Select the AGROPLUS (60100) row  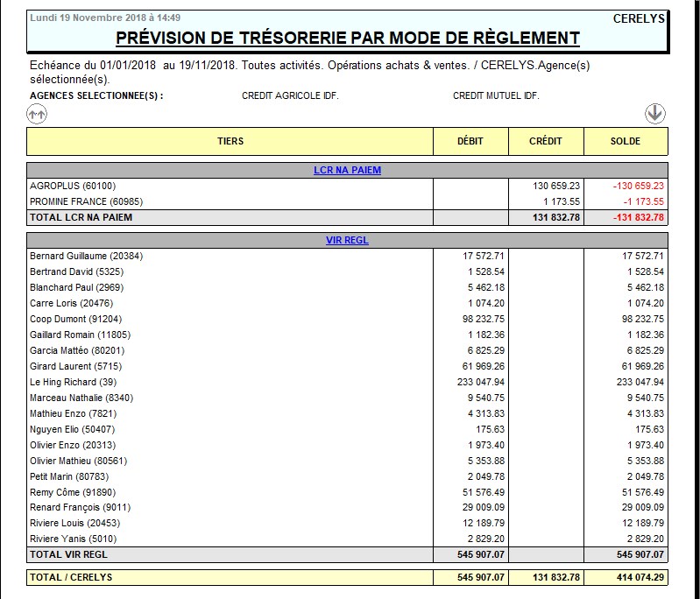73,186
